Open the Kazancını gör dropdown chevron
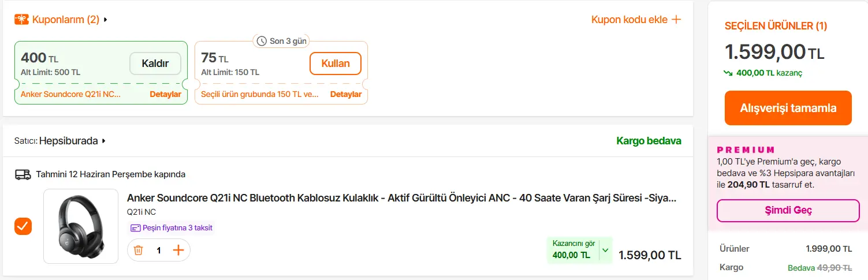The width and height of the screenshot is (868, 280). (605, 251)
